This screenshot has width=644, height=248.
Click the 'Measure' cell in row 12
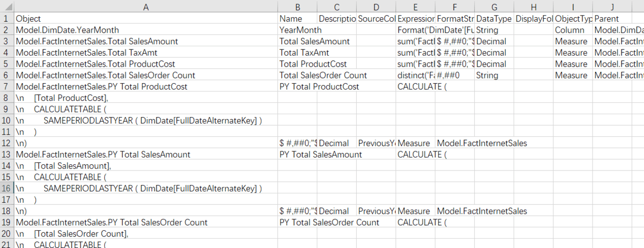tap(415, 143)
